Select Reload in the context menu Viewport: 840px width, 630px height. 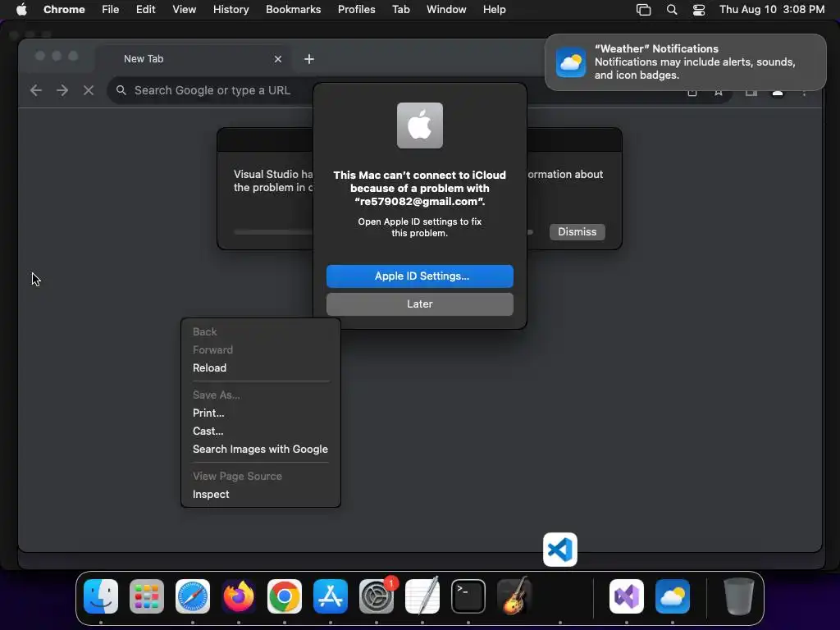click(x=209, y=368)
